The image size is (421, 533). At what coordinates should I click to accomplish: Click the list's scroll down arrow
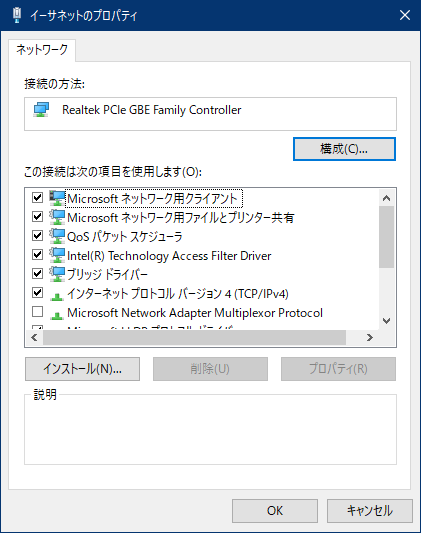click(386, 321)
